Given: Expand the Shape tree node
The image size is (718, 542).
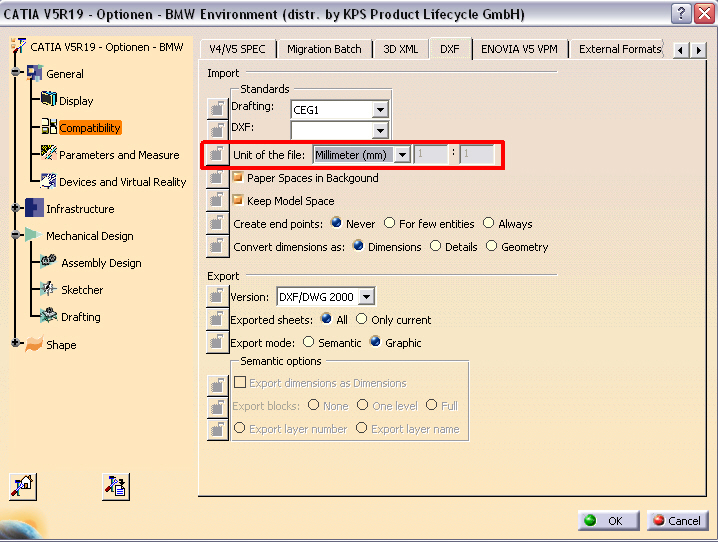Looking at the screenshot, I should pyautogui.click(x=16, y=343).
